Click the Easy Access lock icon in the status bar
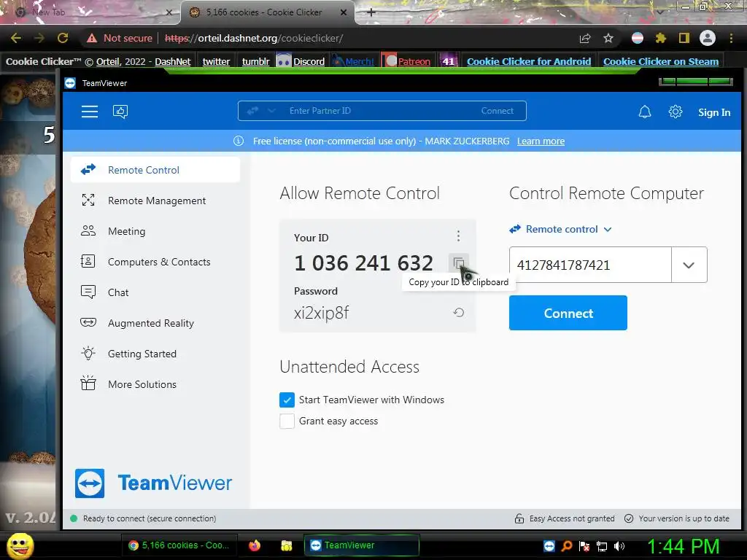 (519, 518)
